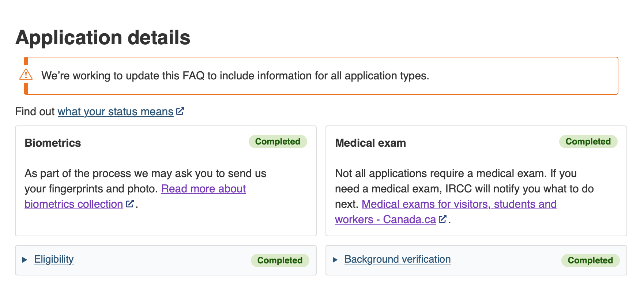644x293 pixels.
Task: Click Biometrics Completed status badge
Action: pos(278,142)
